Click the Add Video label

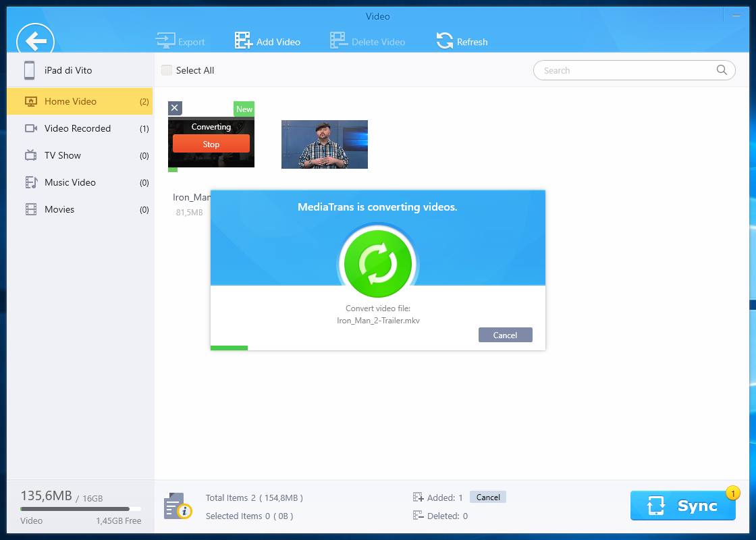click(278, 42)
